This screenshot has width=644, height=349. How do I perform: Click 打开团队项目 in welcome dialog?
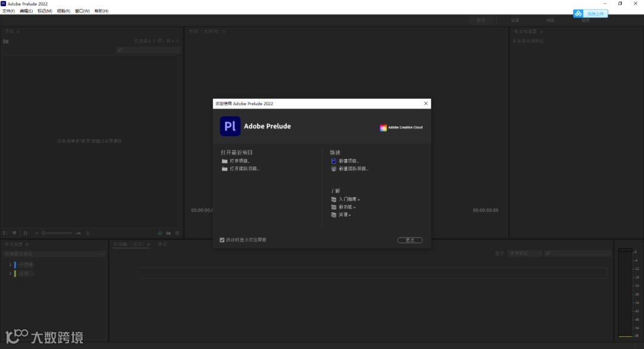tap(244, 169)
